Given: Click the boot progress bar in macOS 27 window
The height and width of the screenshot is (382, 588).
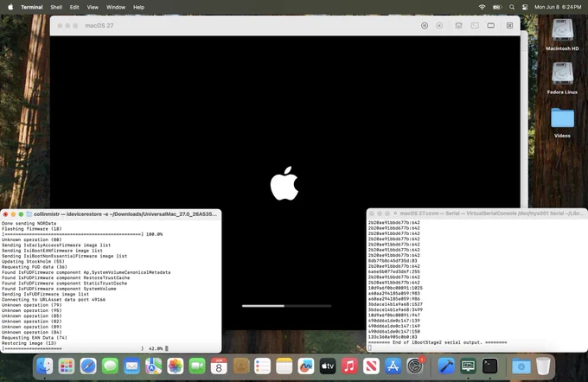Looking at the screenshot, I should [x=286, y=306].
